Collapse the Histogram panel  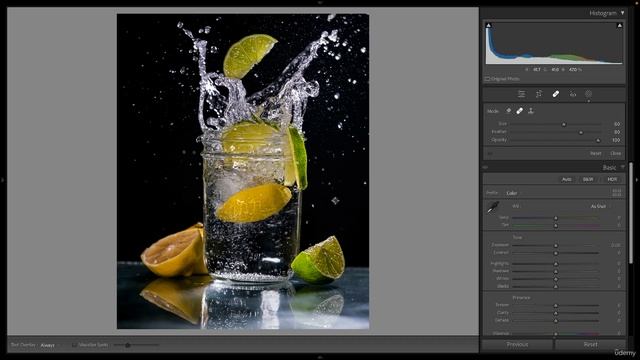click(622, 13)
